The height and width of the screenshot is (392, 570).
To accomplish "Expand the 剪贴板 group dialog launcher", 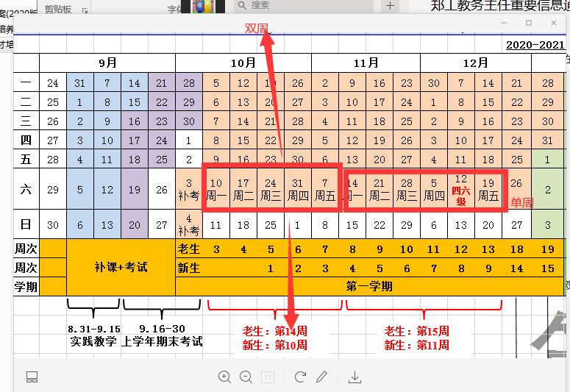I will tap(85, 10).
